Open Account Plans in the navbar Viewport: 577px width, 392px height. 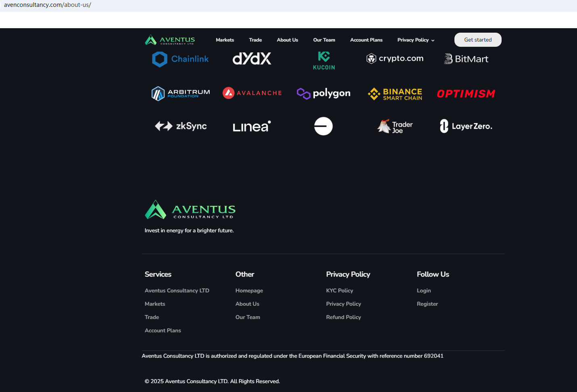[x=366, y=40]
